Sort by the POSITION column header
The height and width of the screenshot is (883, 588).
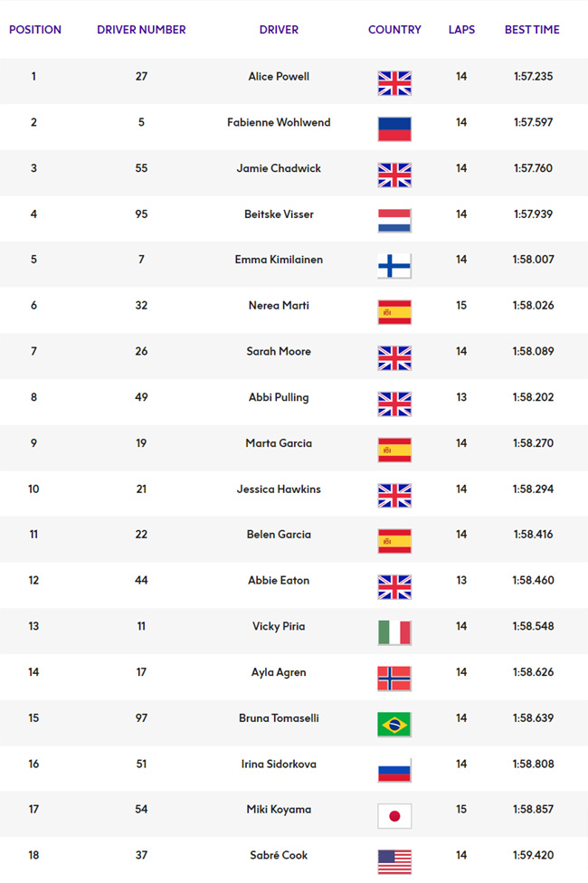click(x=35, y=30)
